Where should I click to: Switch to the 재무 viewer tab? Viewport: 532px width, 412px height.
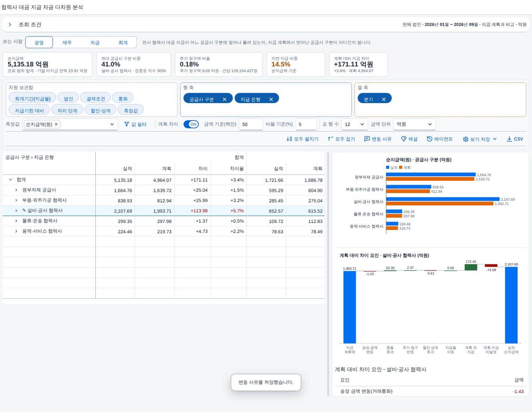[x=67, y=43]
